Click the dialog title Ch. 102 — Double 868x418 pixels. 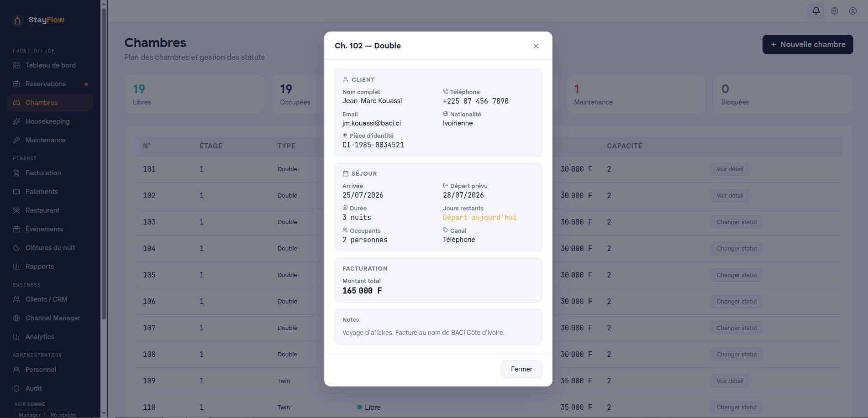(368, 46)
